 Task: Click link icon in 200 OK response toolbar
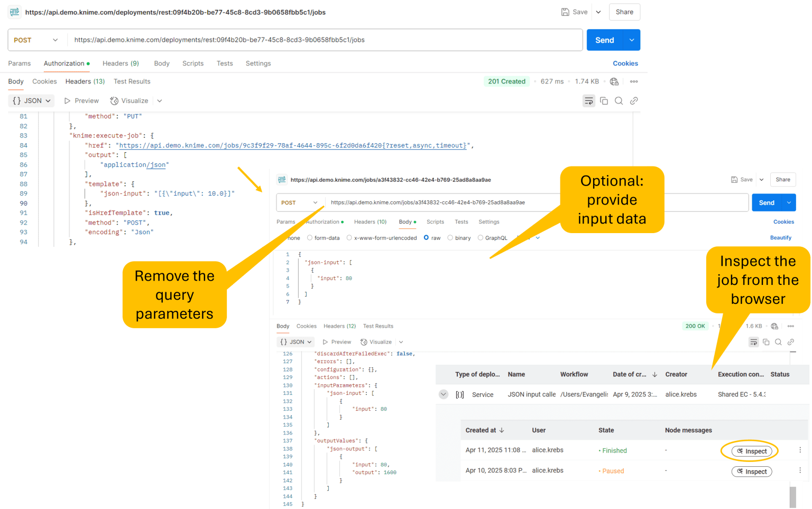[791, 342]
